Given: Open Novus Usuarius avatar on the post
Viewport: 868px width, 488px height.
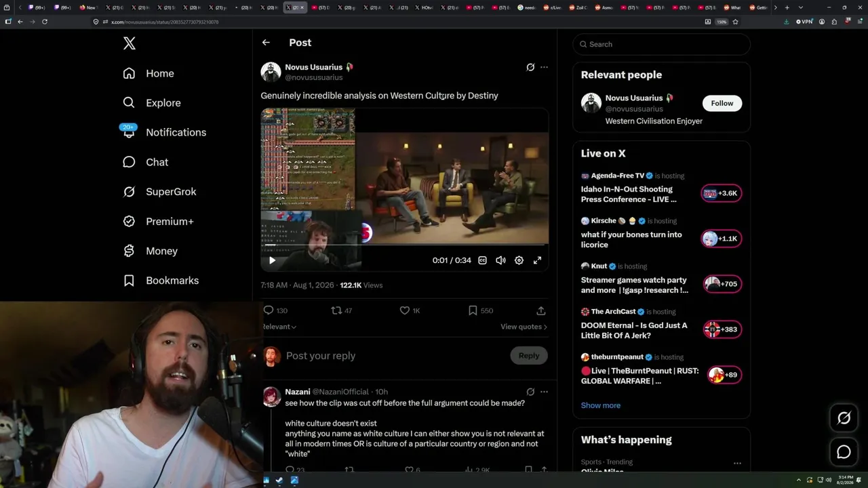Looking at the screenshot, I should (271, 72).
